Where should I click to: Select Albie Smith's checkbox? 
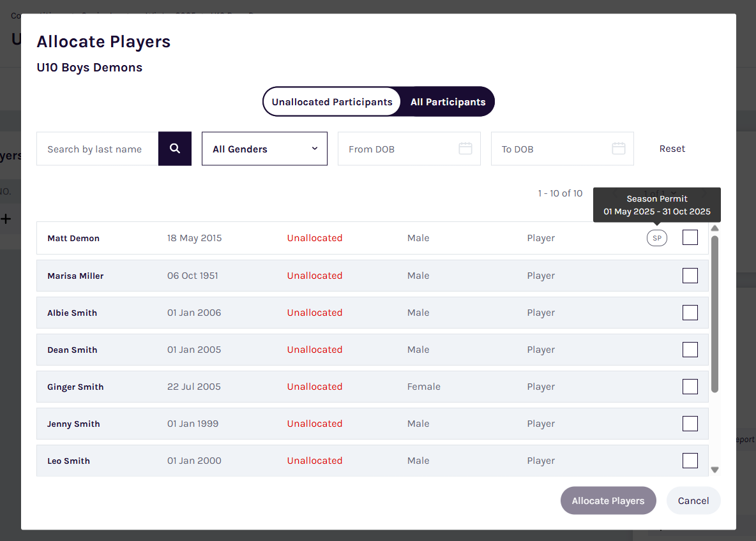click(690, 313)
